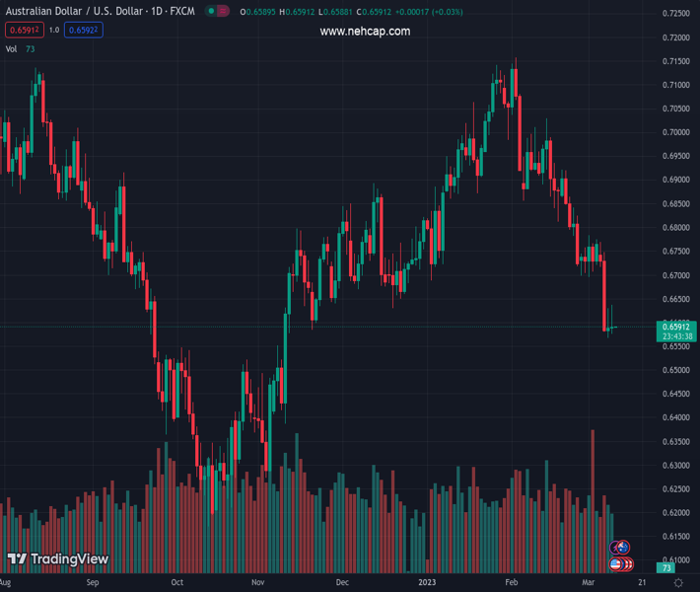Click the red pill icon beside FXCM
This screenshot has width=700, height=592.
tap(225, 12)
